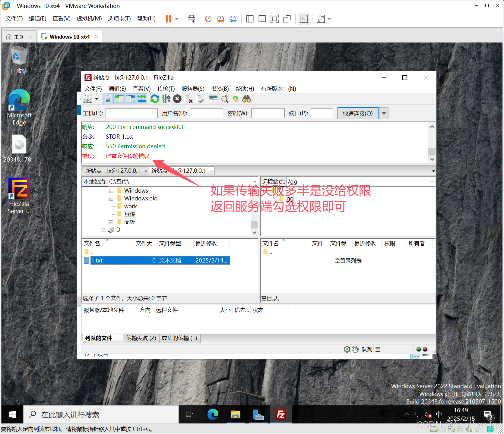Open FileZilla 文件(F) menu
The image size is (504, 434).
[93, 89]
